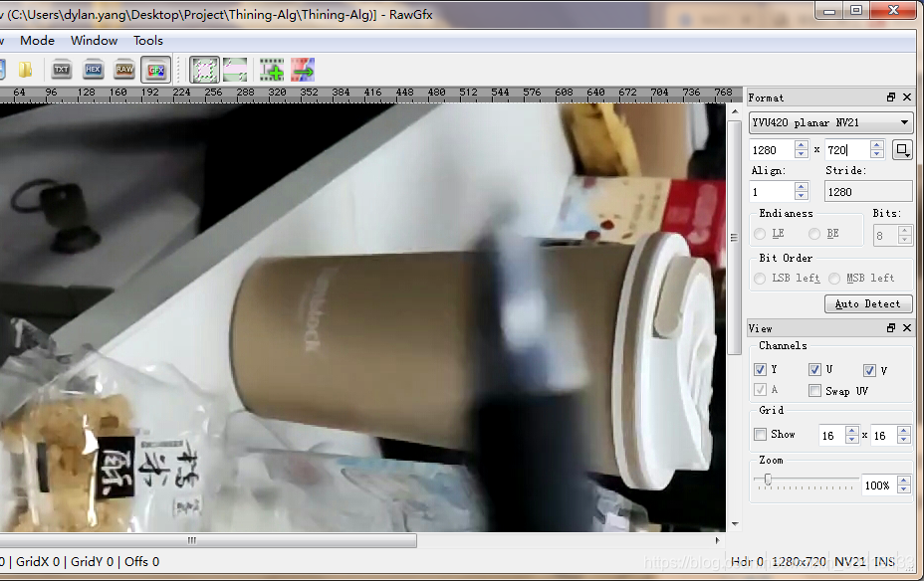The height and width of the screenshot is (581, 924).
Task: Select the GFX view mode
Action: click(156, 70)
